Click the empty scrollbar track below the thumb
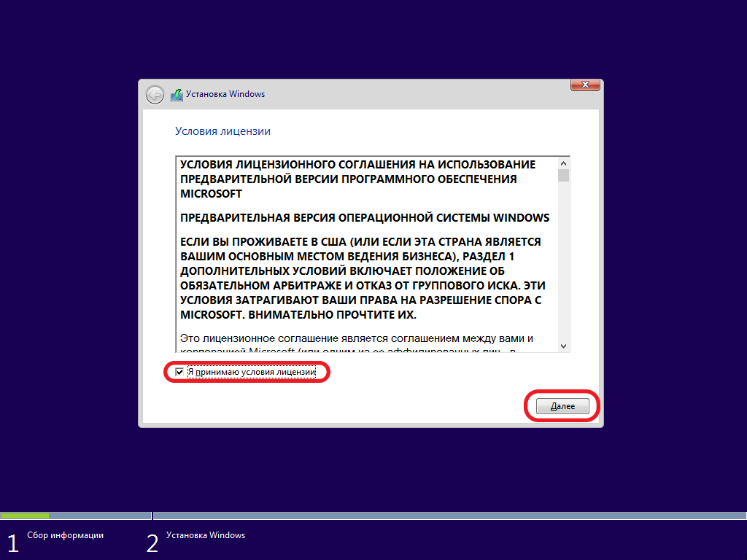Viewport: 747px width, 560px height. 563,262
